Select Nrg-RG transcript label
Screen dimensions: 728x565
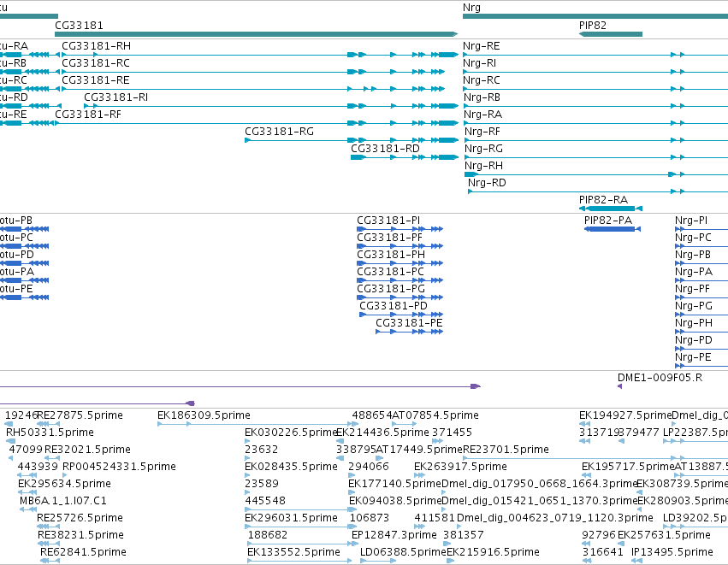(x=483, y=149)
